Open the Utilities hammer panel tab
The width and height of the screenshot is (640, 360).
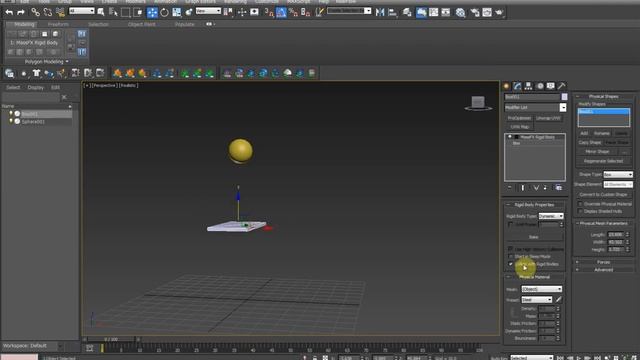pos(562,86)
